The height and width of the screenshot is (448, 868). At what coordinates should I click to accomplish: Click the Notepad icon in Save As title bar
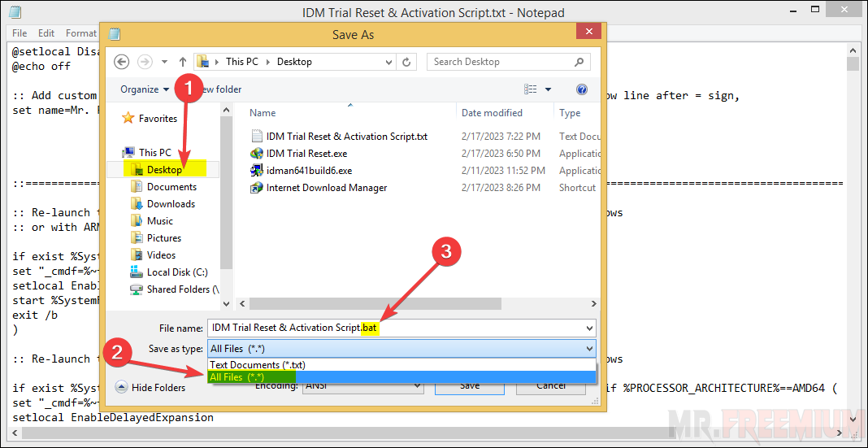coord(114,34)
